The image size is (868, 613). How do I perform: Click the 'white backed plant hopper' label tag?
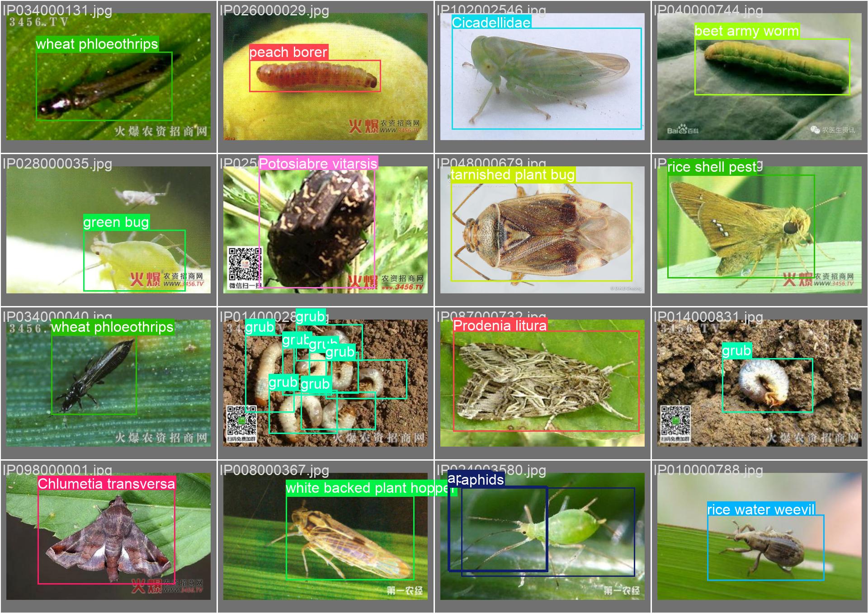pyautogui.click(x=371, y=488)
